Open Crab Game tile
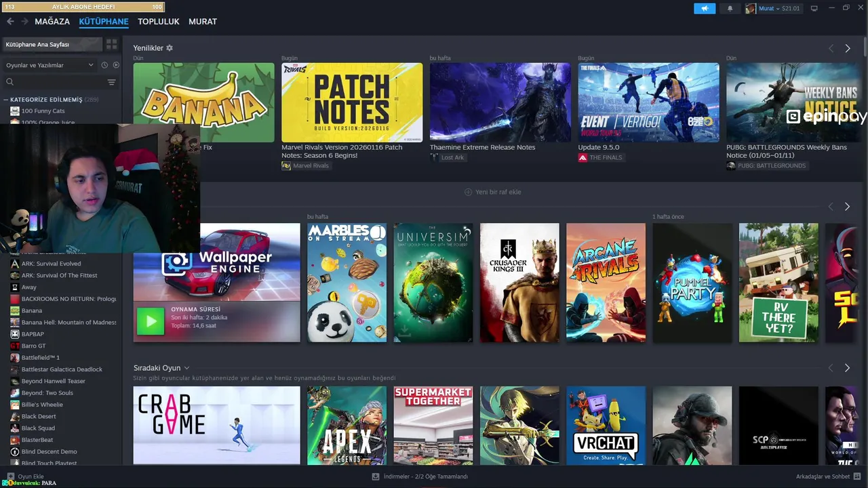Viewport: 868px width, 488px height. click(x=217, y=425)
